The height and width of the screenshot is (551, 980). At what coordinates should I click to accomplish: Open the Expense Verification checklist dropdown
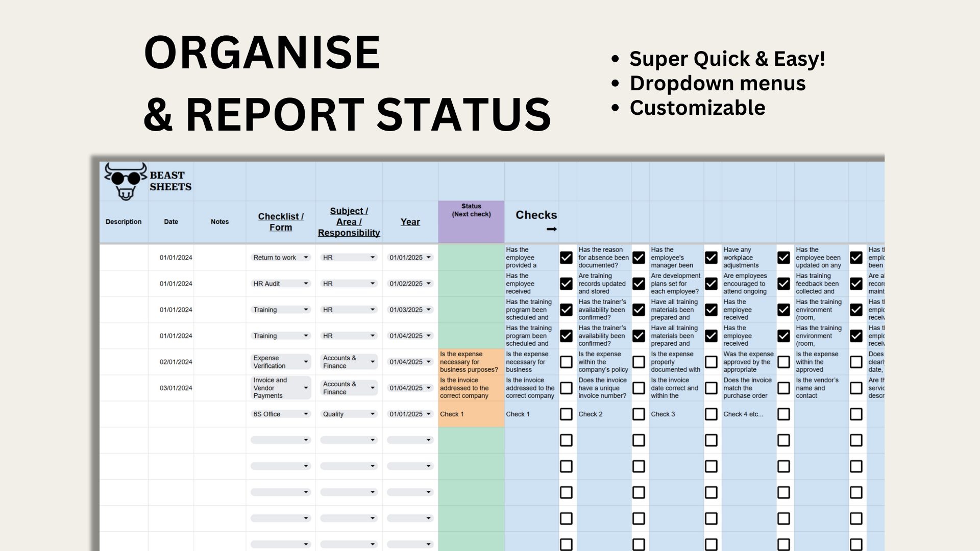tap(306, 362)
